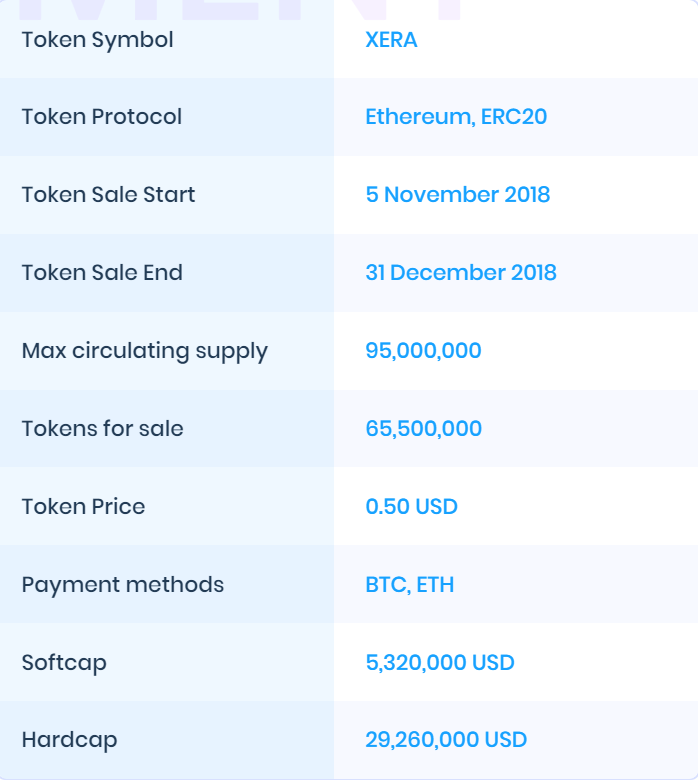Viewport: 698px width, 781px height.
Task: Select the 31 December 2018 date
Action: pyautogui.click(x=461, y=273)
